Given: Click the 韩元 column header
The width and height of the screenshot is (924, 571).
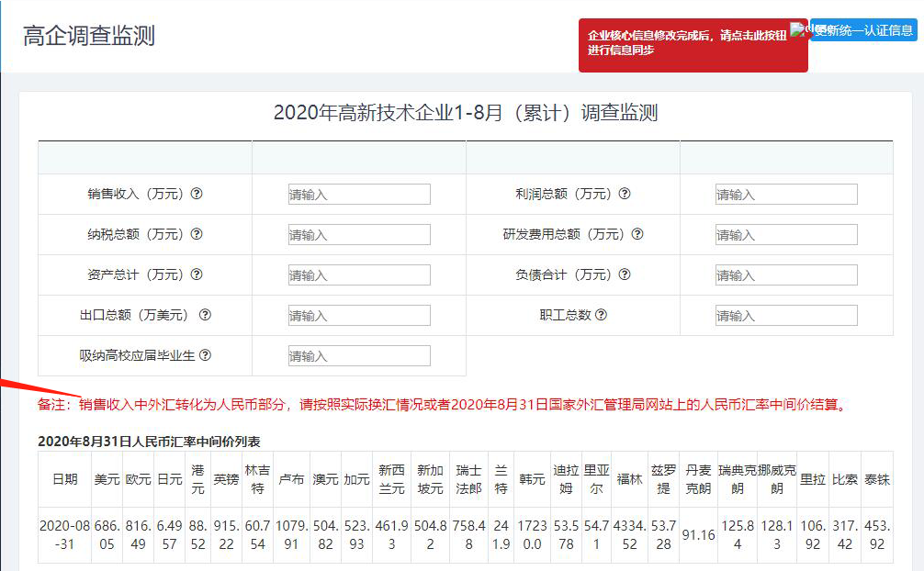Looking at the screenshot, I should click(x=532, y=479).
